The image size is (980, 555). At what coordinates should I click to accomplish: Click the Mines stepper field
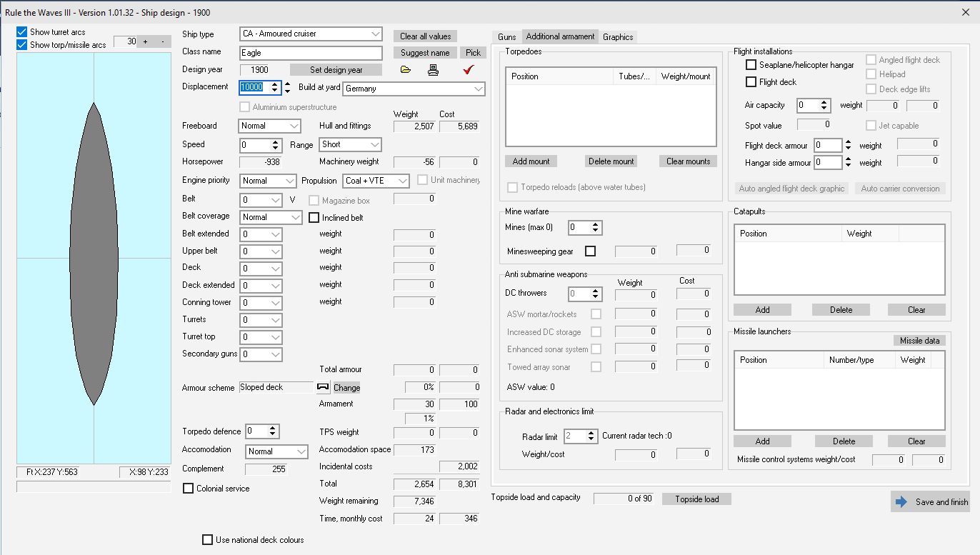coord(585,228)
